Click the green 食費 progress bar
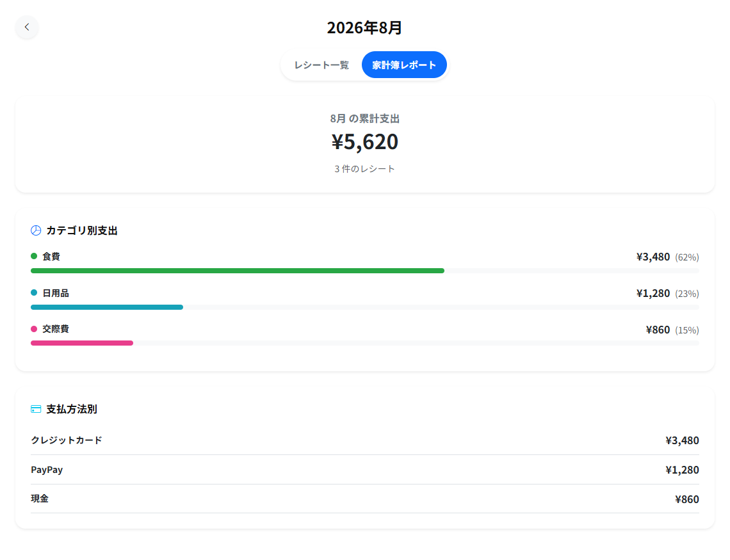This screenshot has height=560, width=730. click(x=238, y=271)
